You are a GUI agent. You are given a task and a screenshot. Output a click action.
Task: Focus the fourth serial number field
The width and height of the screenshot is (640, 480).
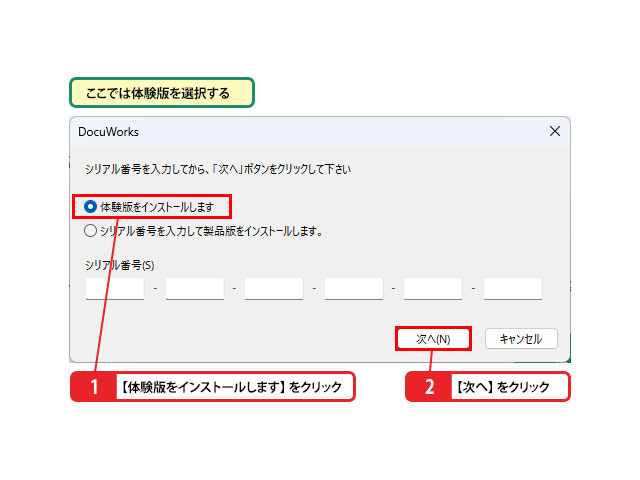(354, 289)
